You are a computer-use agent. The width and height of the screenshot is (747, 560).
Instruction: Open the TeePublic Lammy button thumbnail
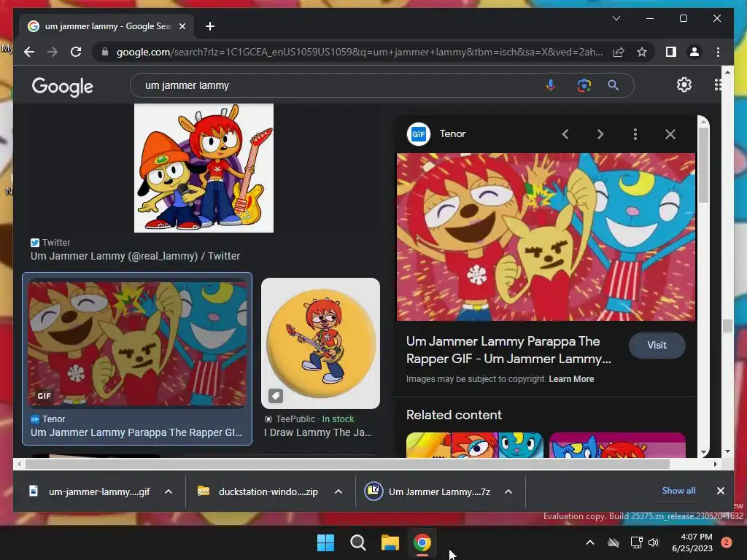321,343
